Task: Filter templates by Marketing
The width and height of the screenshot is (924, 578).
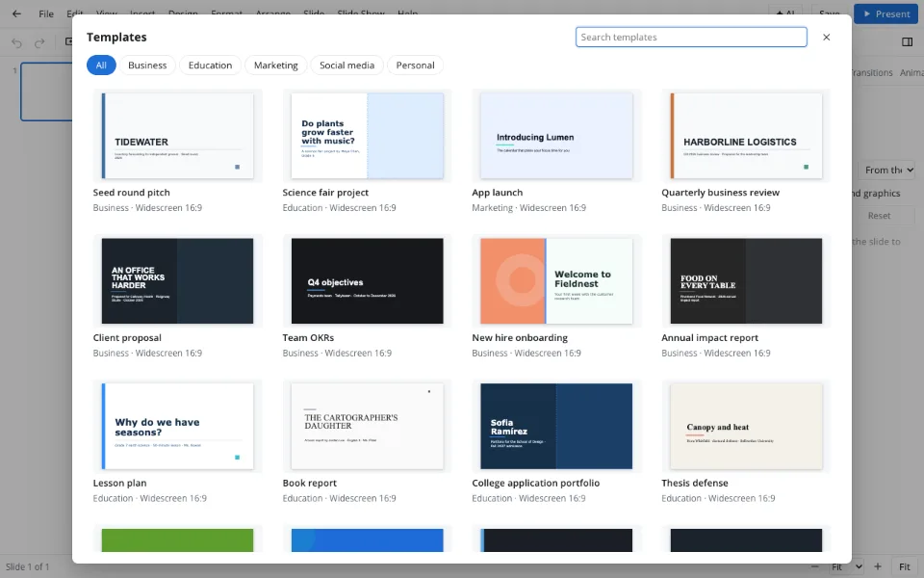Action: 276,65
